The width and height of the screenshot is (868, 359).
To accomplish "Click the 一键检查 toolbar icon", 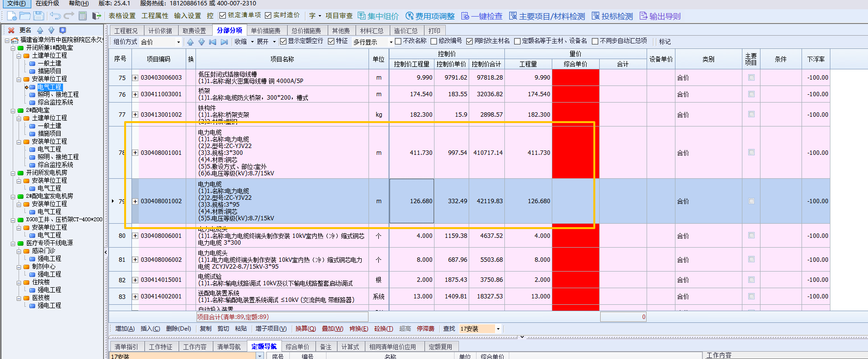I will pos(465,16).
